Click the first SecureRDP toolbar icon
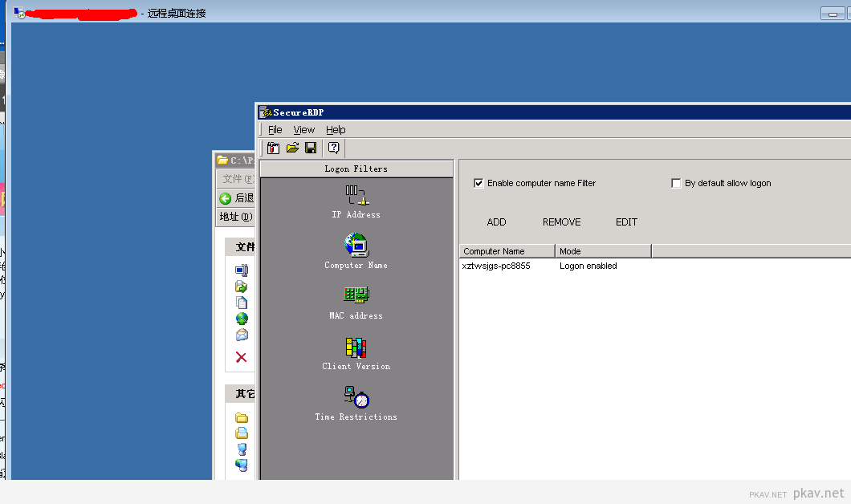Image resolution: width=851 pixels, height=504 pixels. (x=273, y=148)
